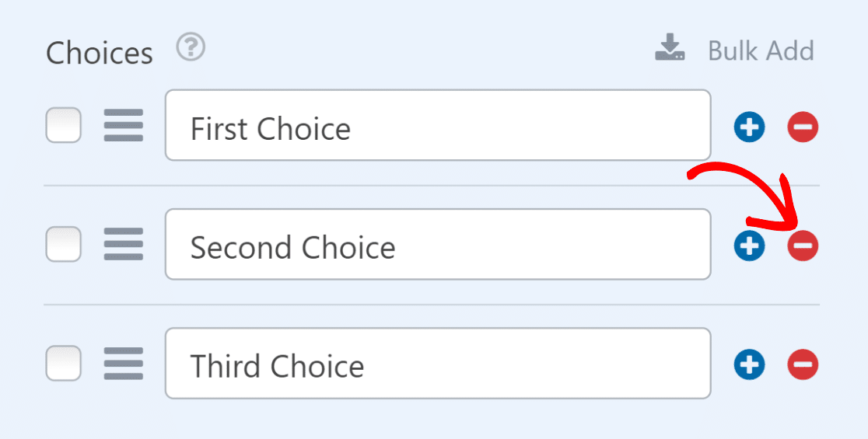Add a choice after First Choice
Screen dimensions: 868x439
point(749,127)
